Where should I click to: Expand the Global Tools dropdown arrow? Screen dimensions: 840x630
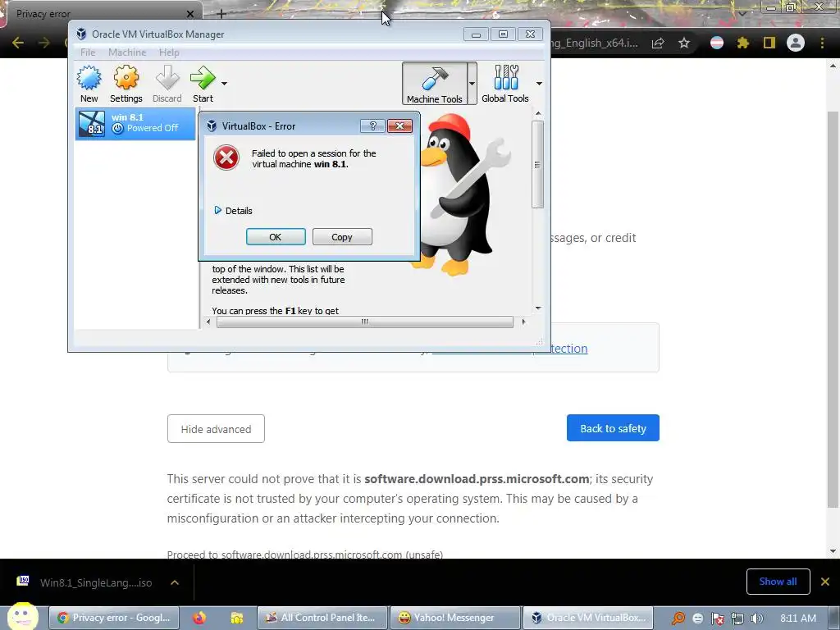[x=539, y=84]
